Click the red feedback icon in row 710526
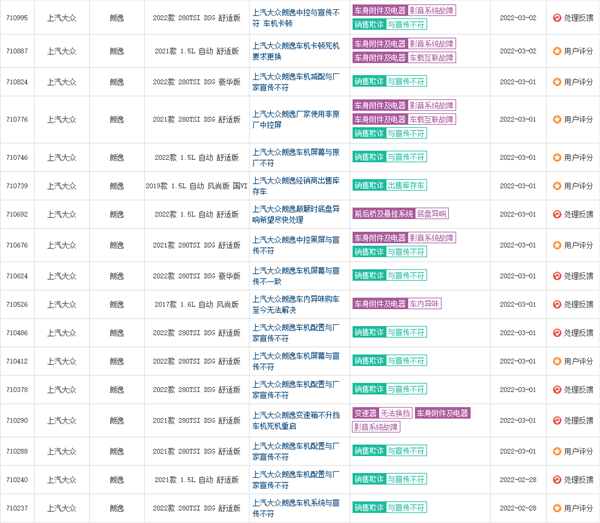 557,304
